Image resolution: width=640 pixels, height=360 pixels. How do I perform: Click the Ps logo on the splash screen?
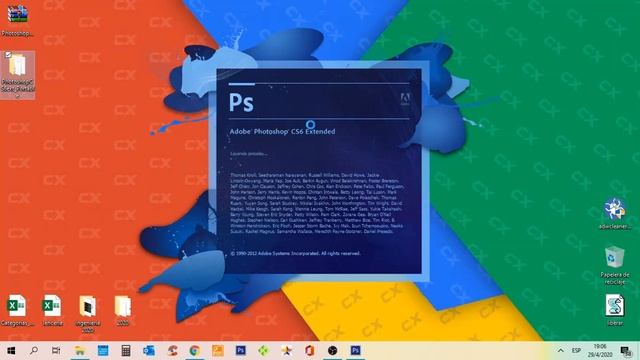tap(241, 102)
